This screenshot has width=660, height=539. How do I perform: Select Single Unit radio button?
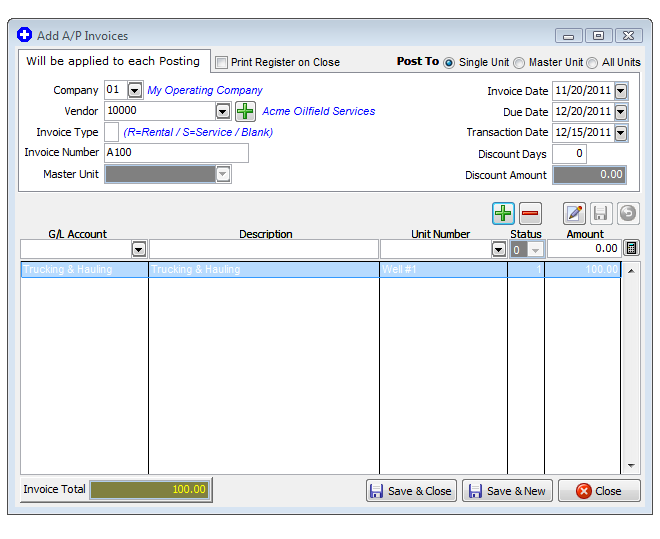coord(449,63)
